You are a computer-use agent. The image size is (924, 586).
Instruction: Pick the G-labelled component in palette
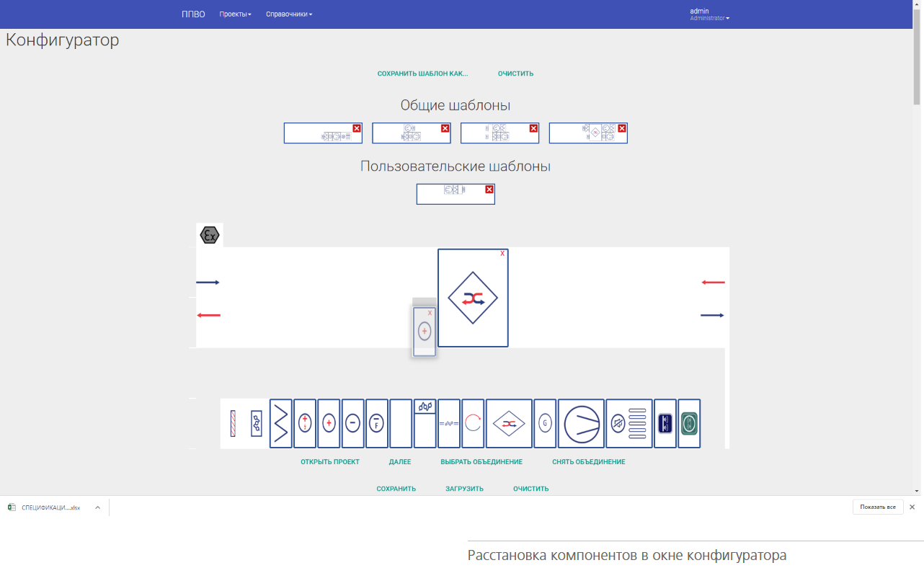click(x=545, y=424)
